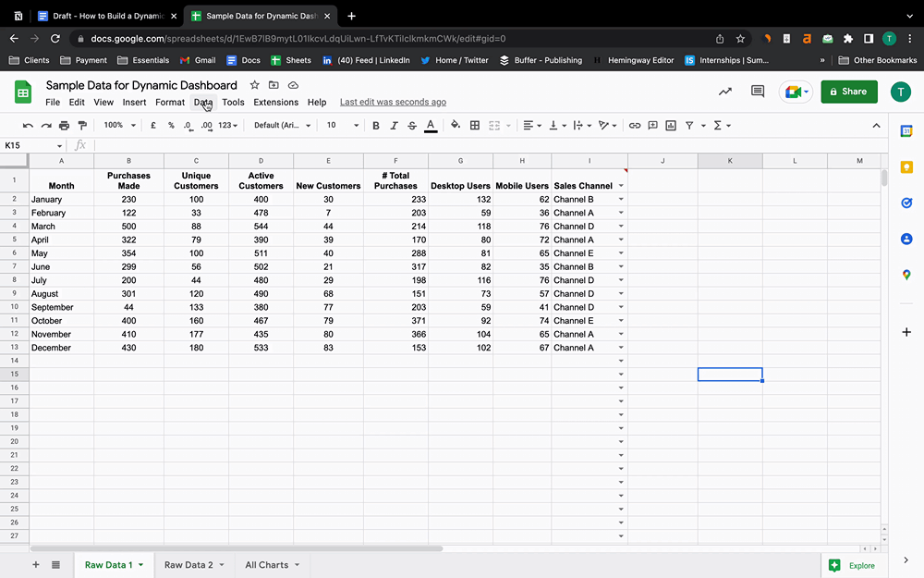Open the comment history icon
924x578 pixels.
758,92
